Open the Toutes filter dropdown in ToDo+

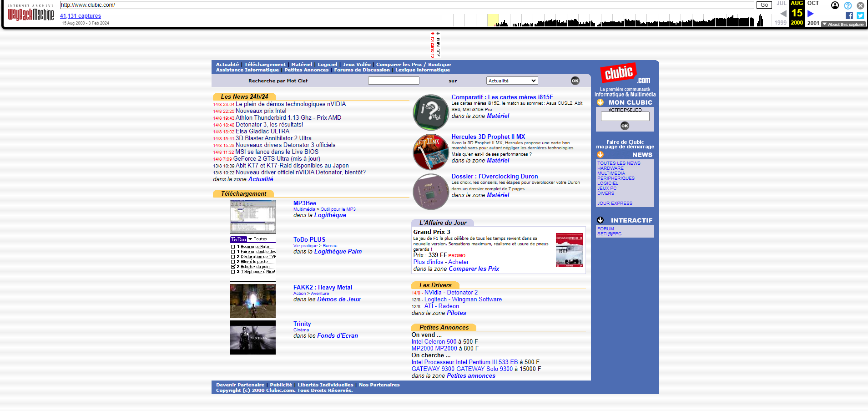point(250,239)
